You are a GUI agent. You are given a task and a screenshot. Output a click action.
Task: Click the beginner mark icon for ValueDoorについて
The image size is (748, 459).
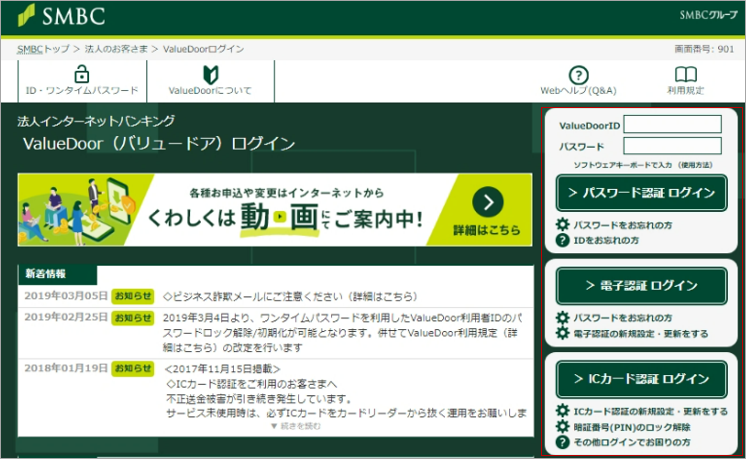pos(210,75)
